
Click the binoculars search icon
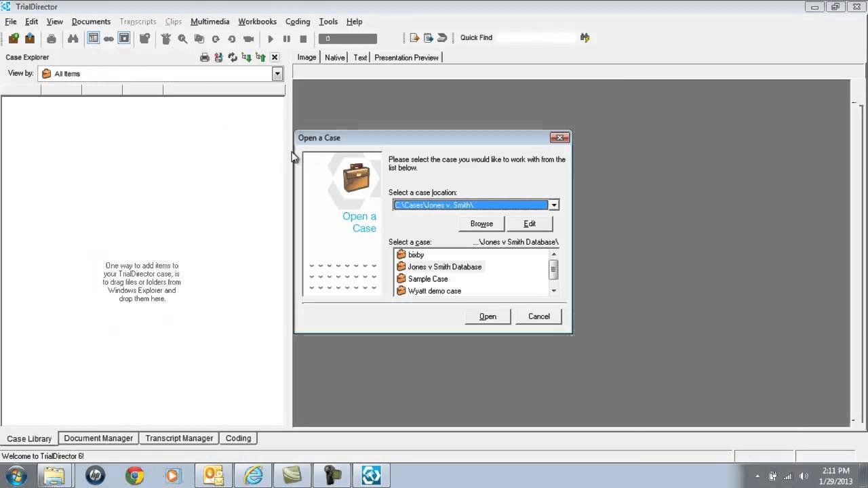pos(73,39)
